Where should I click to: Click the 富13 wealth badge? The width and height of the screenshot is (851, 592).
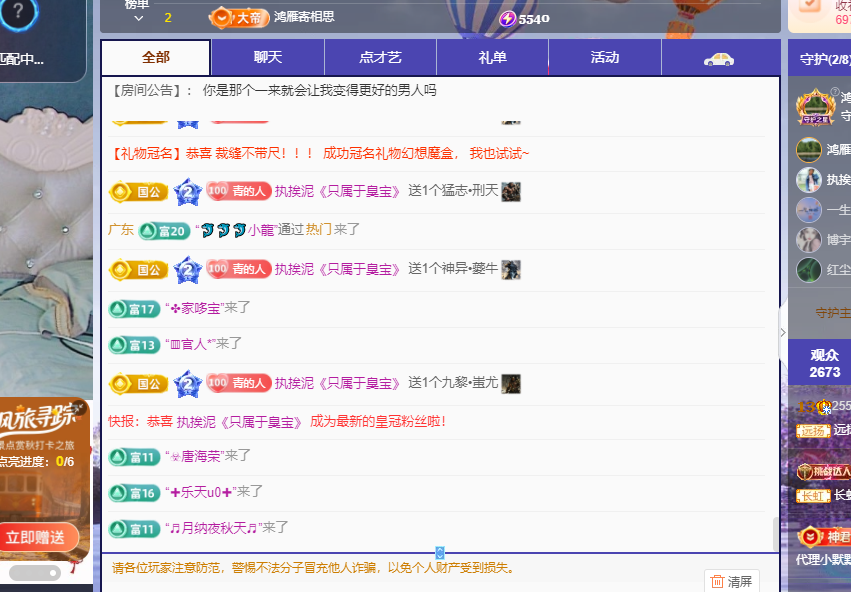tap(134, 345)
